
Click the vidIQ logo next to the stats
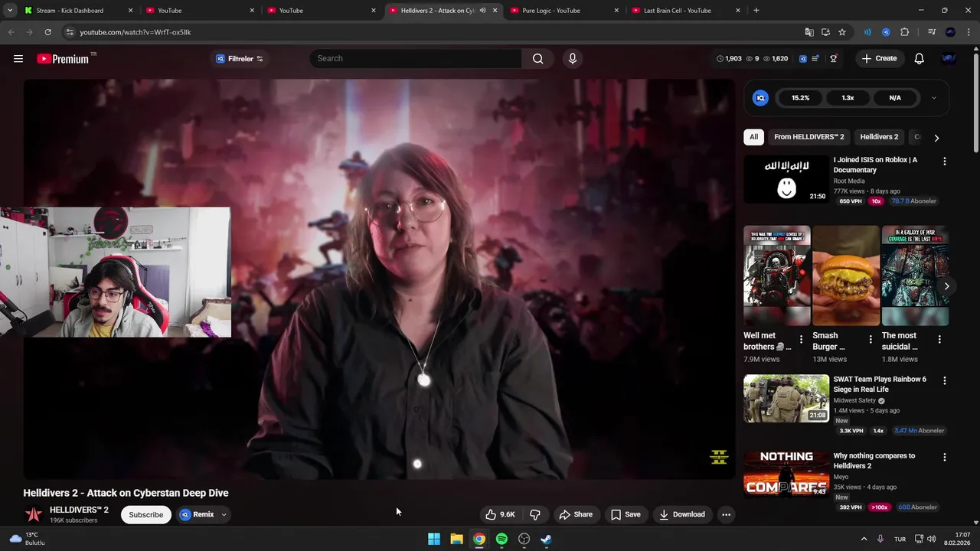point(802,59)
